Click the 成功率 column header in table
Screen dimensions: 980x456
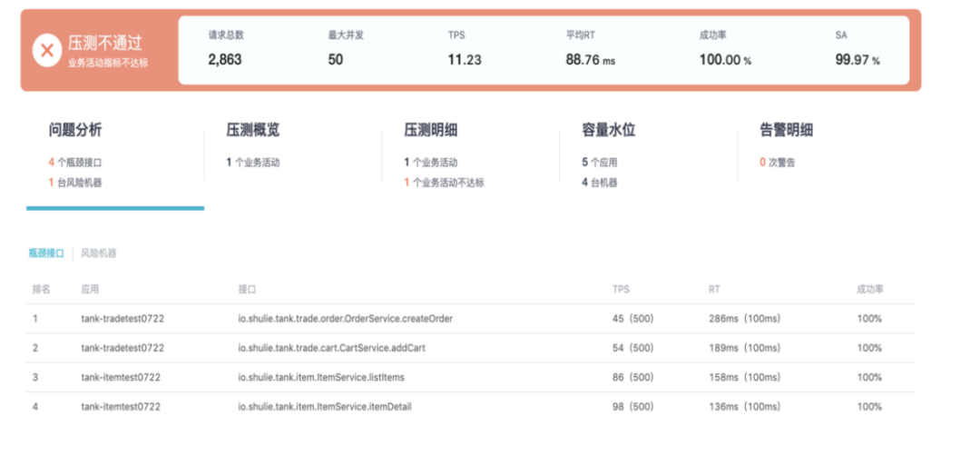(870, 290)
